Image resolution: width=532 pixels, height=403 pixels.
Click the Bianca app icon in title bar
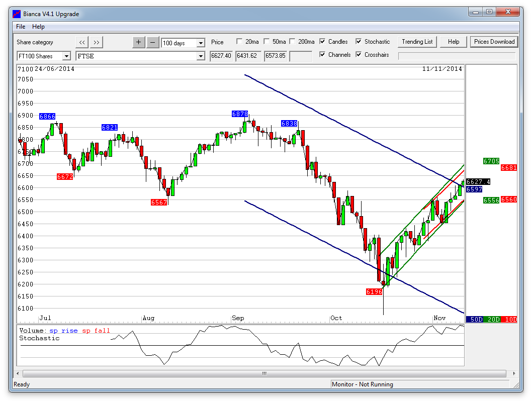(x=17, y=14)
